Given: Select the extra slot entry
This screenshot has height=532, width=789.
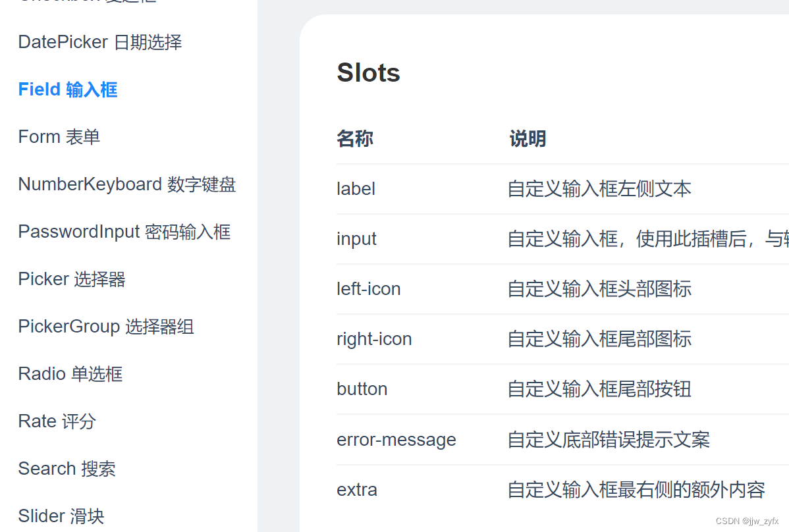Looking at the screenshot, I should pyautogui.click(x=356, y=489).
